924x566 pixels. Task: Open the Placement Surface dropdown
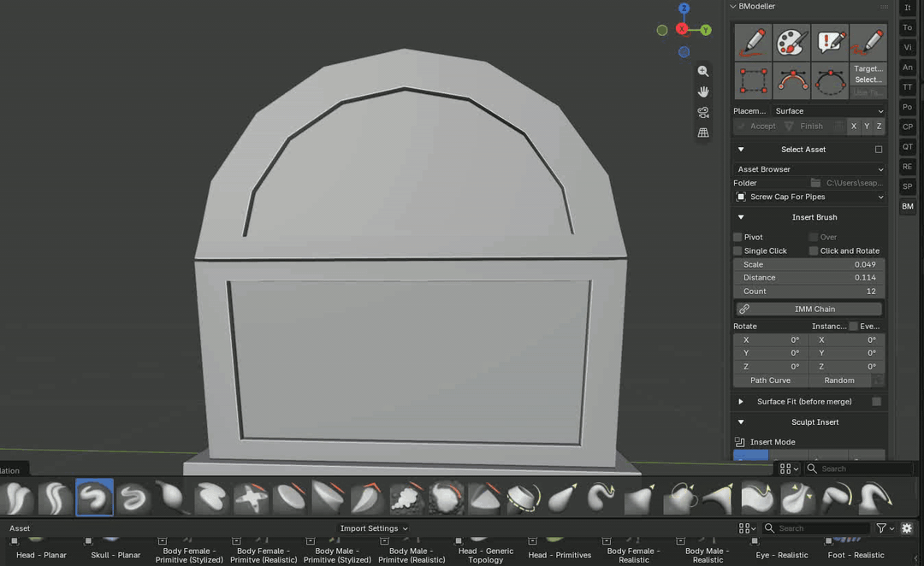828,111
